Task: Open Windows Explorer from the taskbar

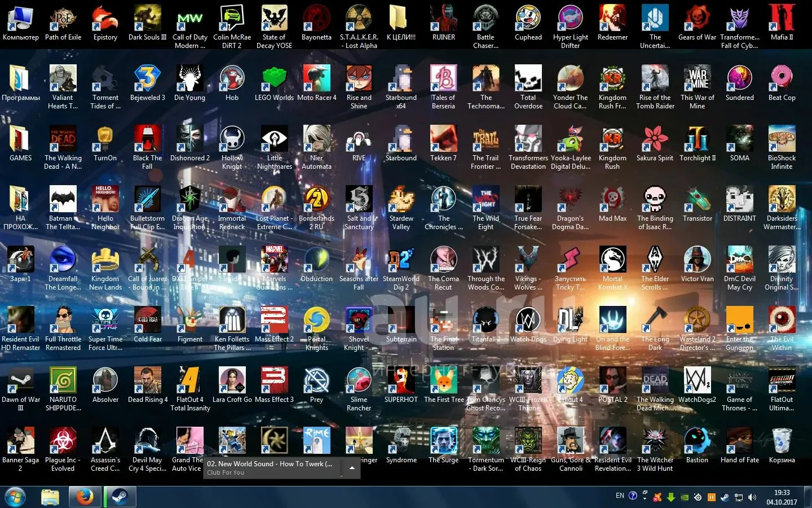Action: (x=50, y=497)
